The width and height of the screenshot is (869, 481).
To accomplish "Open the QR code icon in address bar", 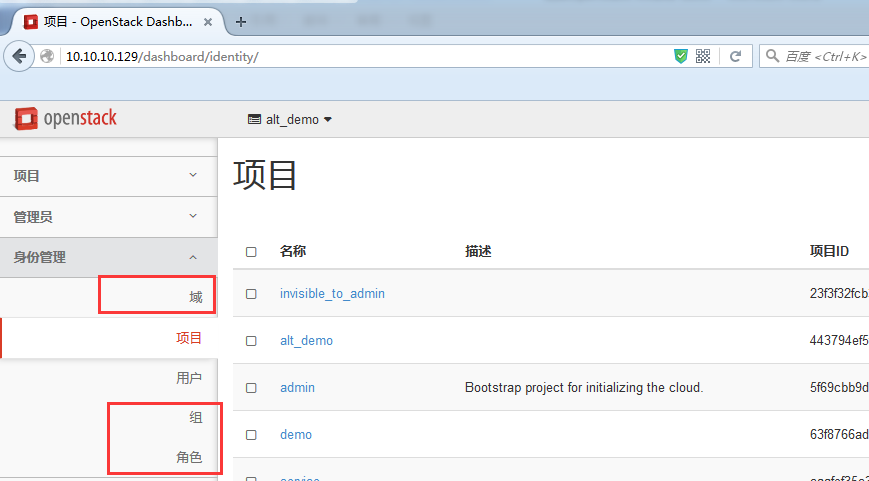I will (x=703, y=56).
